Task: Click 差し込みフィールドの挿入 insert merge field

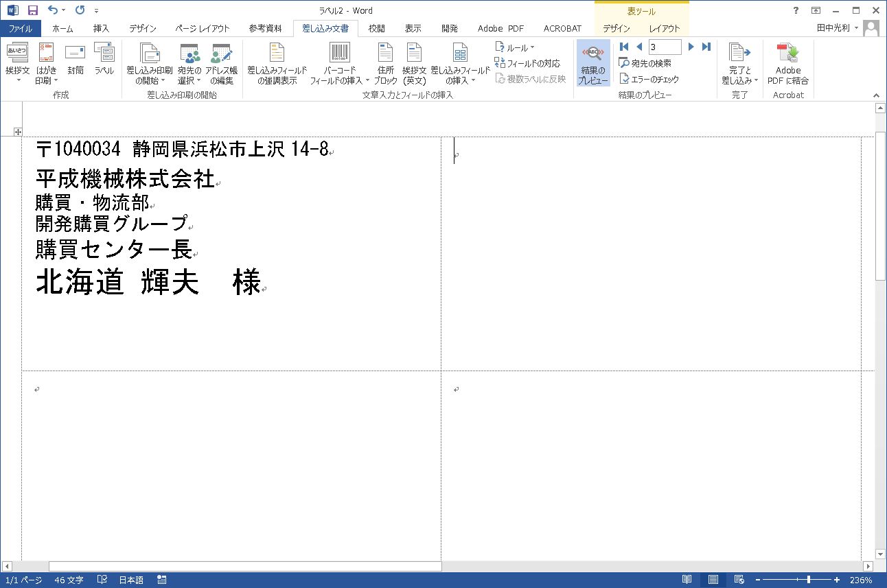Action: coord(460,63)
